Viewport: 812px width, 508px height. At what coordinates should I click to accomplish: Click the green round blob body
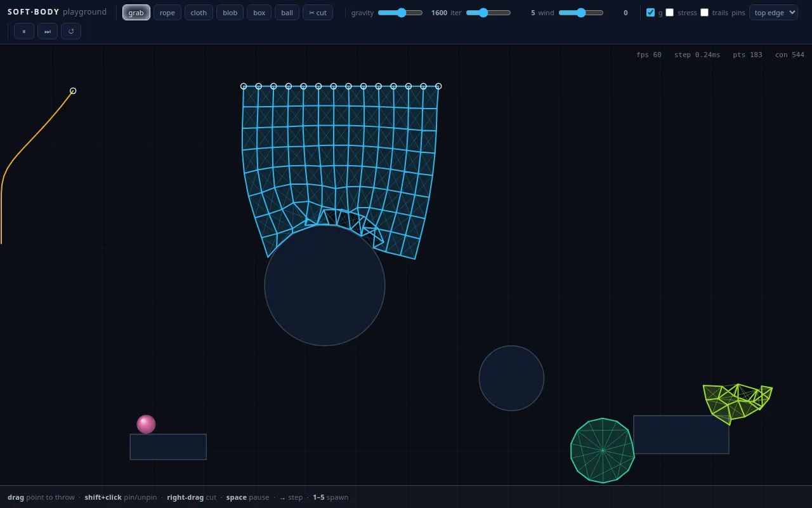click(603, 451)
